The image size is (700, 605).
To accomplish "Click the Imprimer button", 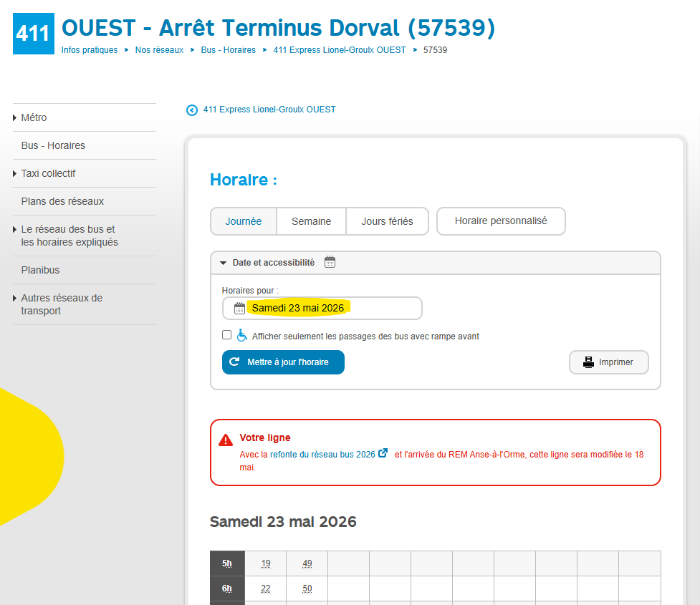I will pyautogui.click(x=609, y=362).
